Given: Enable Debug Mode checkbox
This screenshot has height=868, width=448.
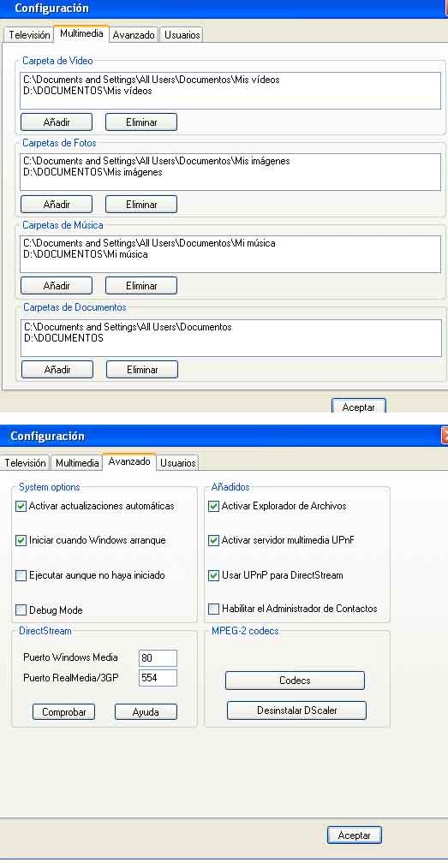Looking at the screenshot, I should coord(21,610).
